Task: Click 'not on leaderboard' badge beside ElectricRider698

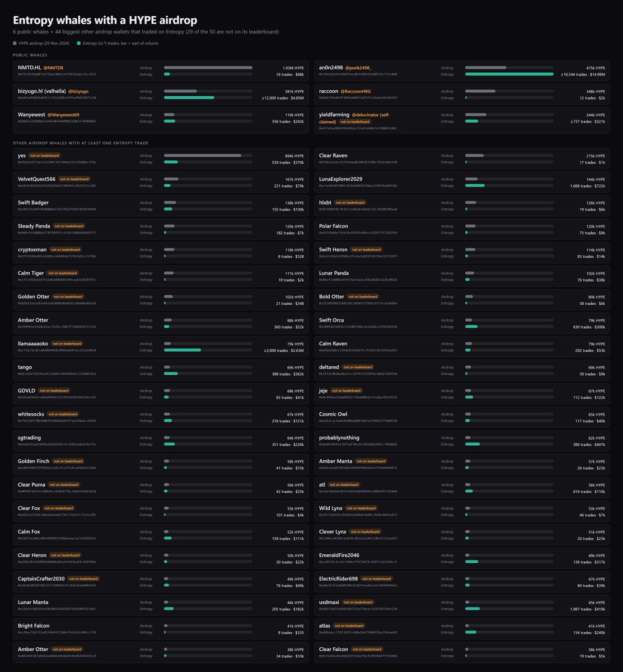Action: coord(377,579)
